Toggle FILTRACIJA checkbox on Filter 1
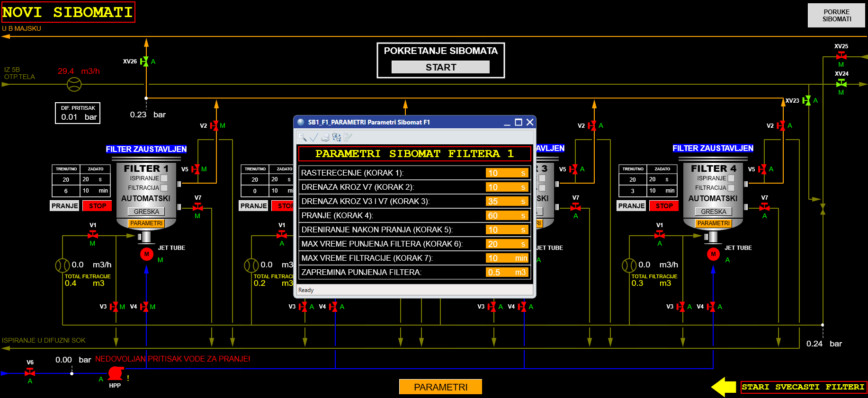The height and width of the screenshot is (398, 868). pyautogui.click(x=164, y=188)
